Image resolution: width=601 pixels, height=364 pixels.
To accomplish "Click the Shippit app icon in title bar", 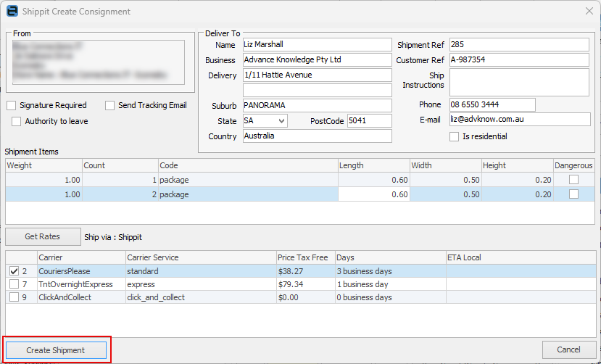I will (12, 11).
